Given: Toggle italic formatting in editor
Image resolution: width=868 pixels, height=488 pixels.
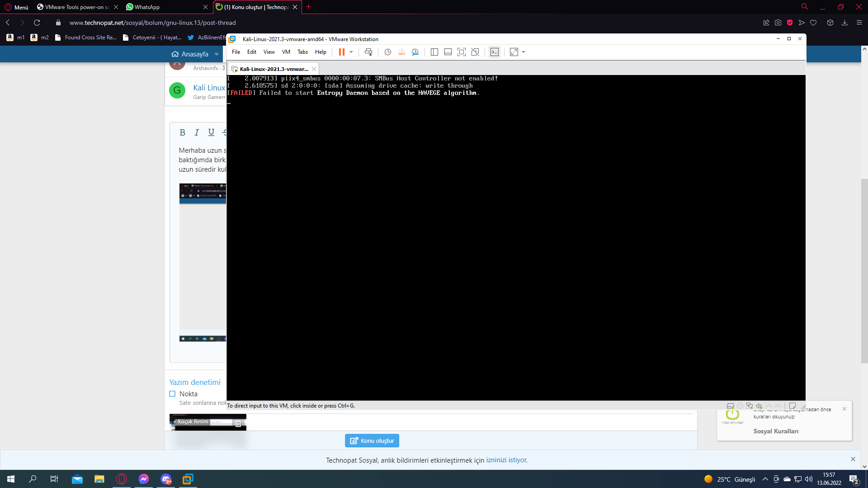Looking at the screenshot, I should 197,132.
